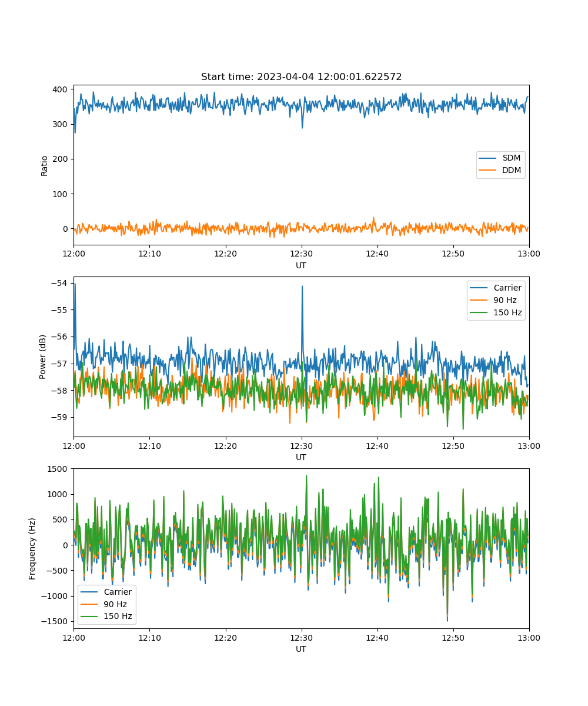The width and height of the screenshot is (588, 706).
Task: Click the 13:00 tick under the Ratio plot
Action: 529,254
